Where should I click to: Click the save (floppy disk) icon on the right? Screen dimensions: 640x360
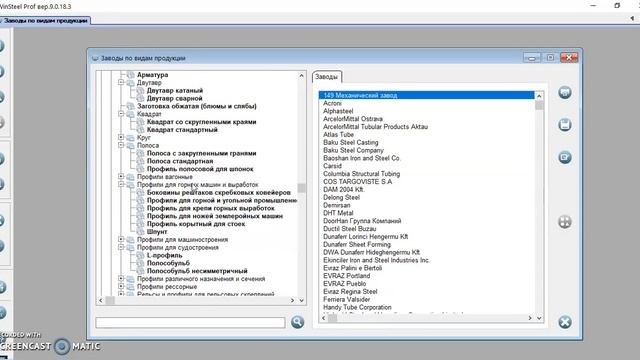565,124
